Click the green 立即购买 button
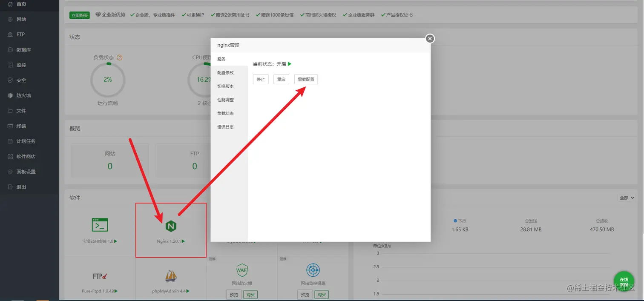644x301 pixels. [80, 15]
